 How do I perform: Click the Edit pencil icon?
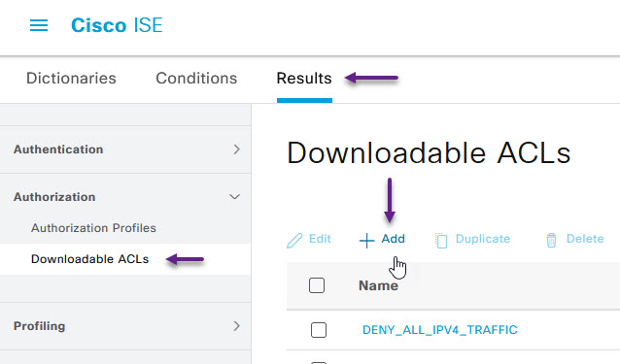[294, 240]
